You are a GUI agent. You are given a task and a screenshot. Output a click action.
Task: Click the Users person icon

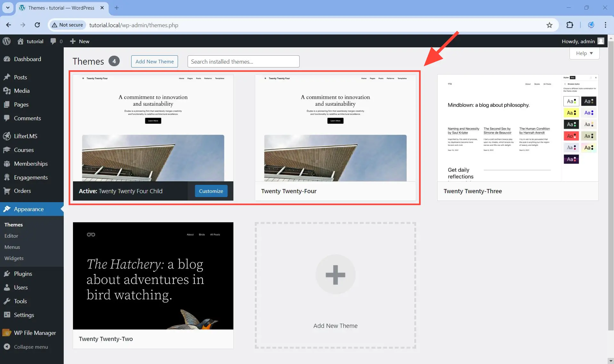point(7,288)
